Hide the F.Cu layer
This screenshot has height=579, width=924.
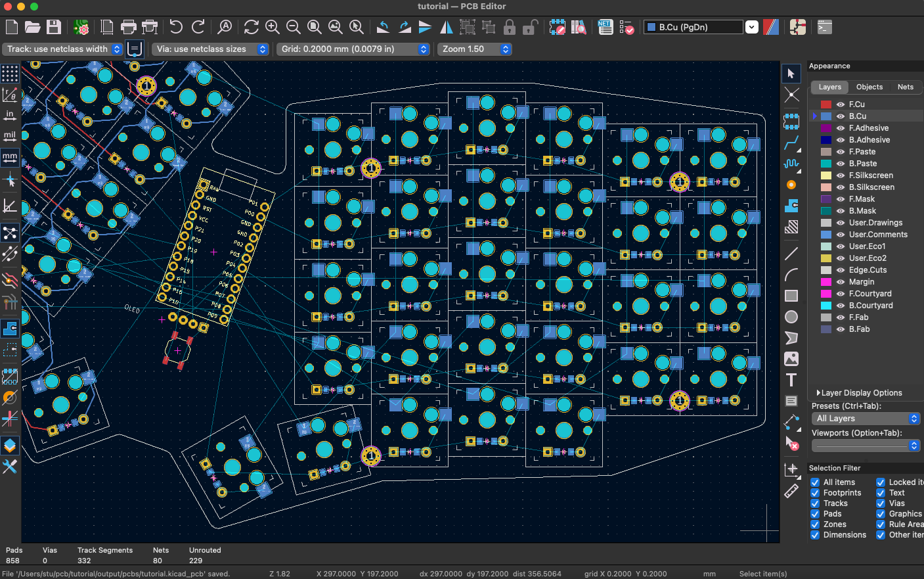coord(841,104)
